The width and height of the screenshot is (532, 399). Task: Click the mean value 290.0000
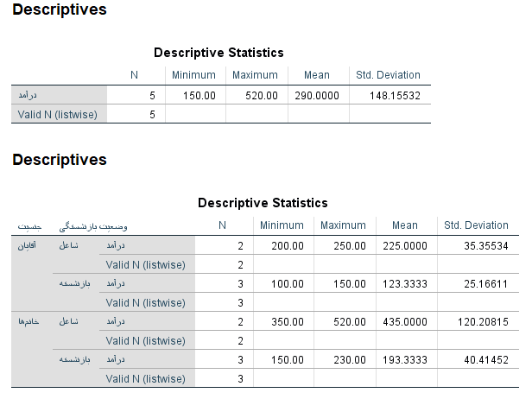pos(316,95)
